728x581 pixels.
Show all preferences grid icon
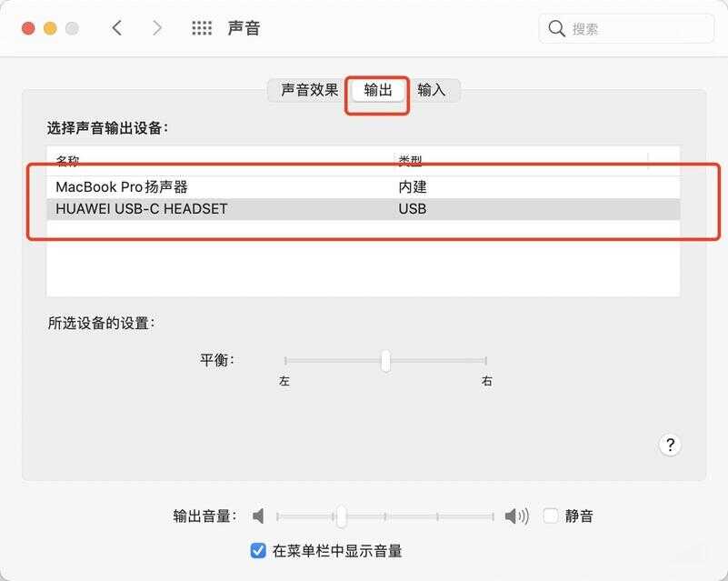(x=202, y=28)
